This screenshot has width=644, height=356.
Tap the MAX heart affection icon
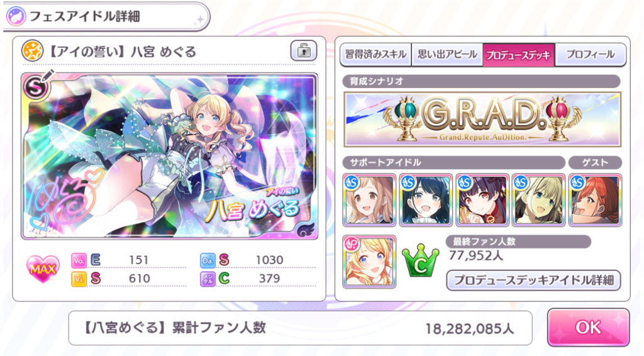[43, 269]
